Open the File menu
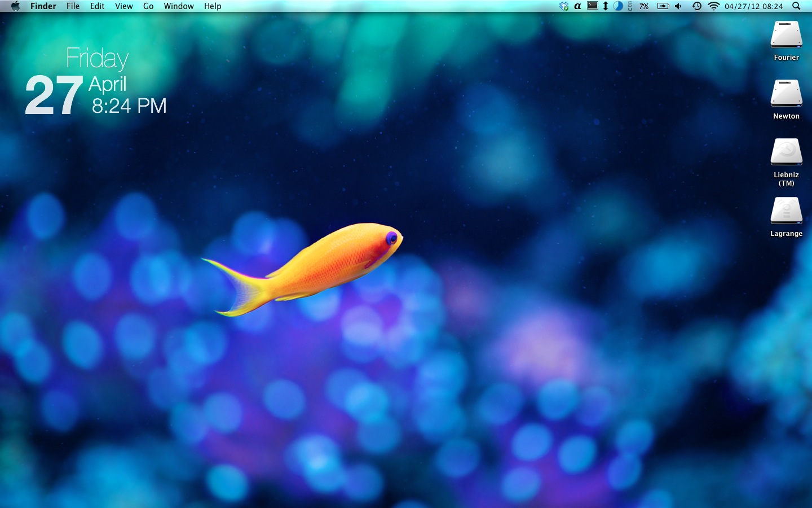 tap(73, 6)
